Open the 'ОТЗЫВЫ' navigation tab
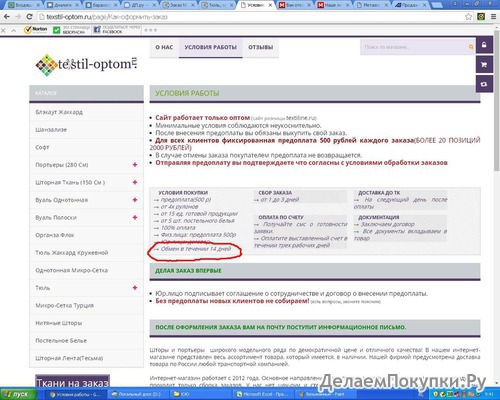 (x=261, y=48)
